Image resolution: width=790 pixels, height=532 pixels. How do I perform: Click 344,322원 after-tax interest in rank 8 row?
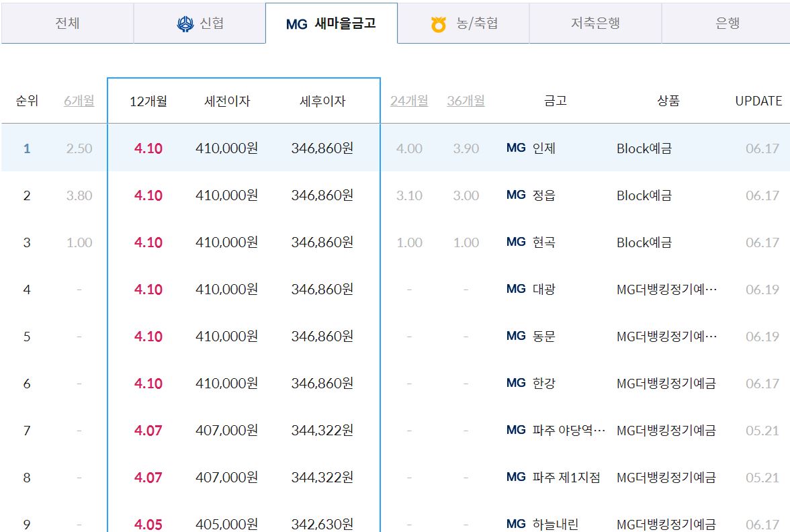322,477
